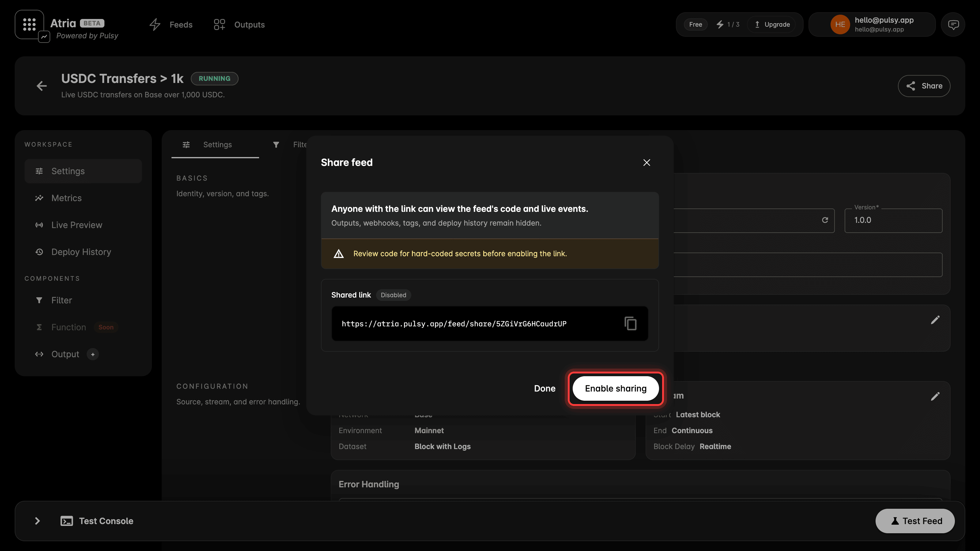This screenshot has height=551, width=980.
Task: Click the Upgrade button
Action: [x=772, y=24]
